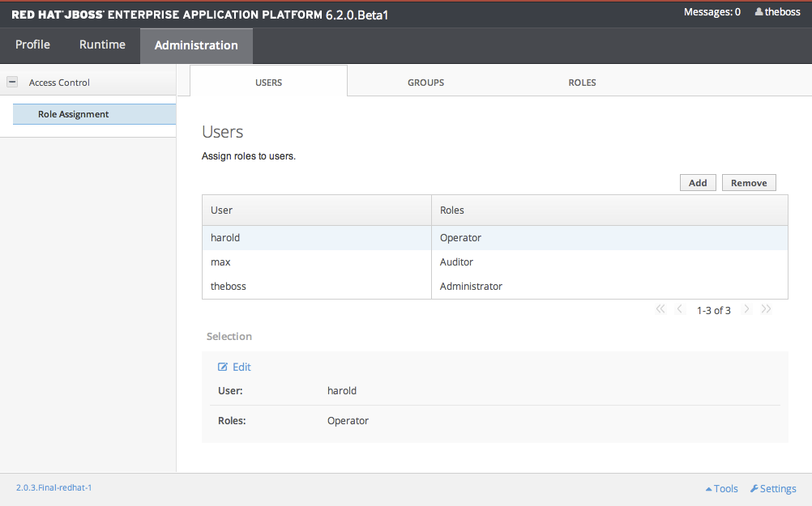812x506 pixels.
Task: Collapse the Access Control tree section
Action: click(x=12, y=82)
